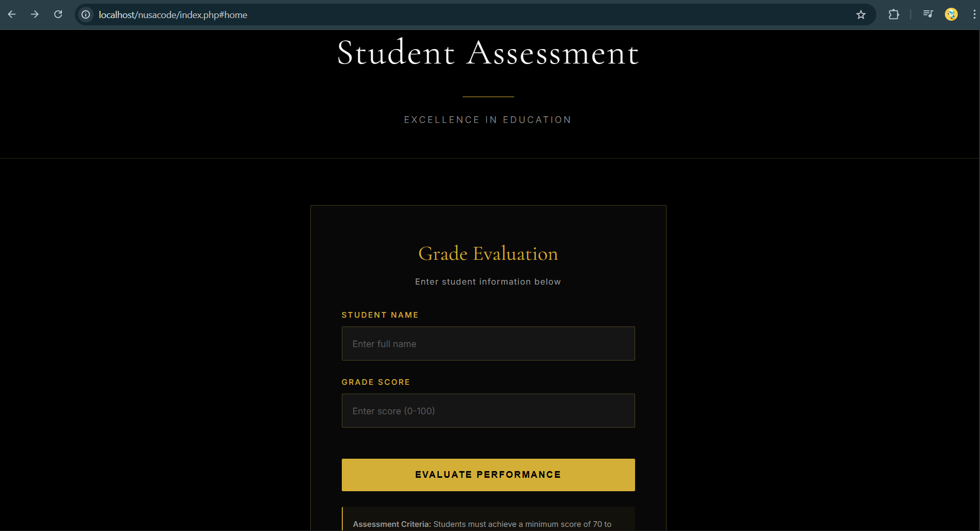Open the media controls icon
This screenshot has width=980, height=531.
928,14
